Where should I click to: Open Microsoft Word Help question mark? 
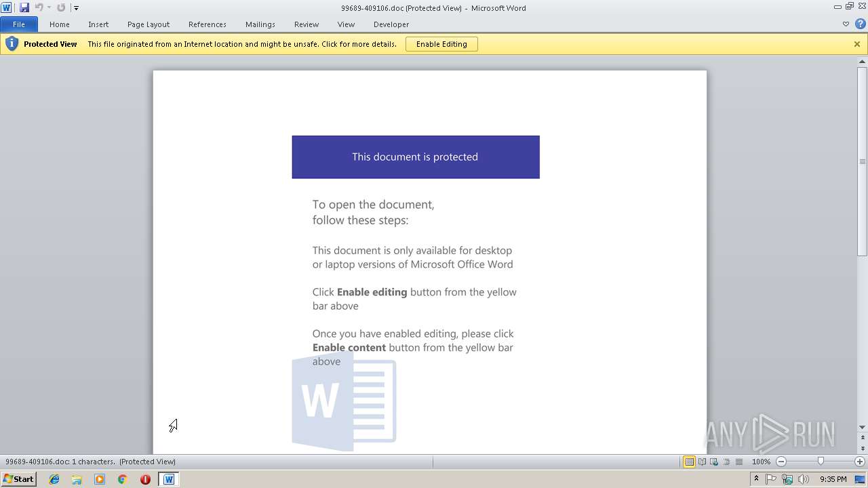coord(861,24)
